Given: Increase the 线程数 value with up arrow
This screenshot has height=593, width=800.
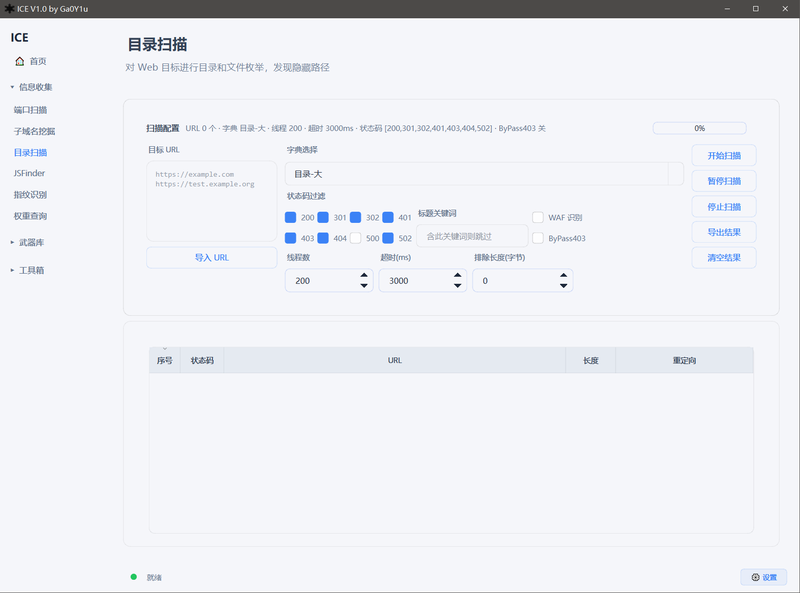Looking at the screenshot, I should pyautogui.click(x=364, y=275).
